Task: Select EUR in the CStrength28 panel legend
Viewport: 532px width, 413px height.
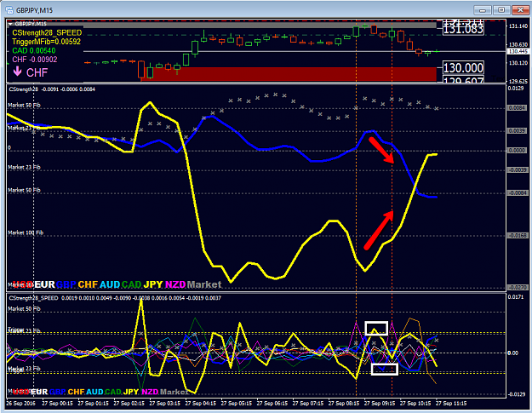Action: point(44,284)
